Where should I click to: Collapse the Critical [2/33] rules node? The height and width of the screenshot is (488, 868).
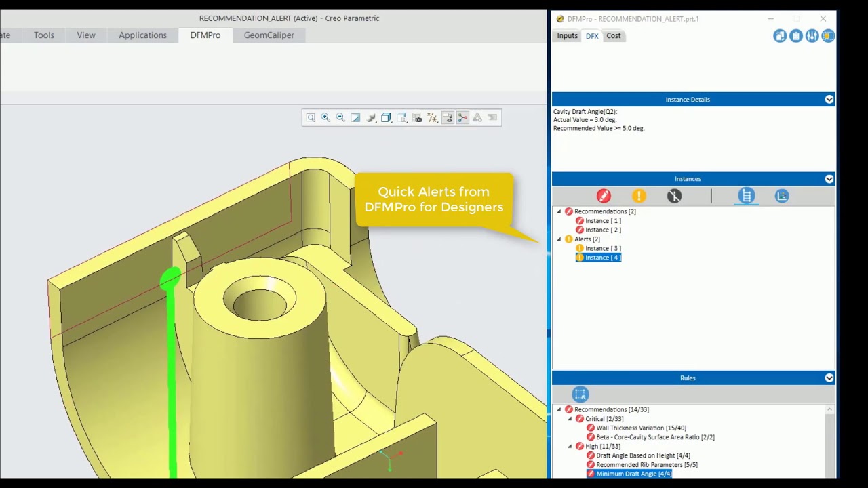[x=570, y=419]
